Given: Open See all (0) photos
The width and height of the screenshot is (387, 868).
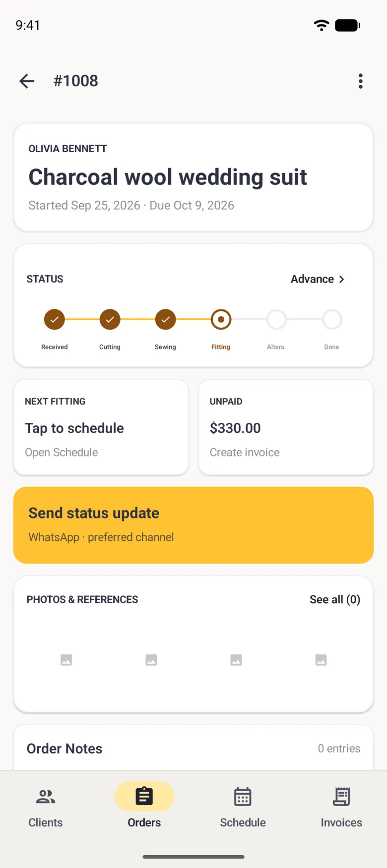Looking at the screenshot, I should 335,599.
